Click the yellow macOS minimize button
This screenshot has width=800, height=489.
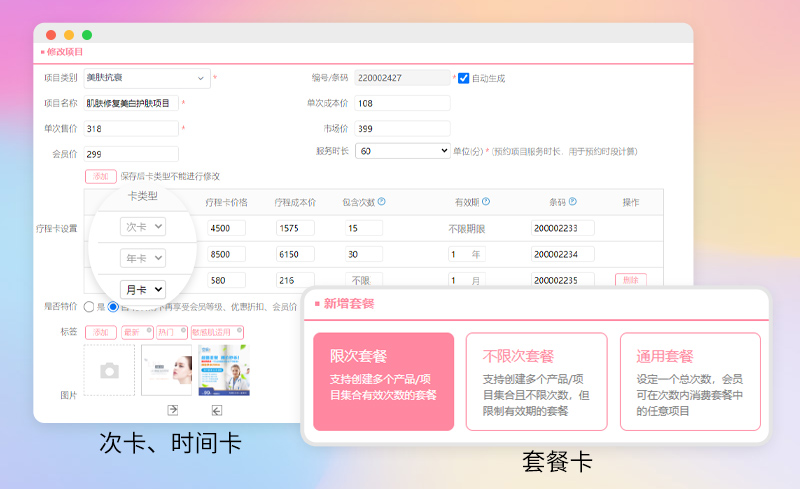pos(69,35)
